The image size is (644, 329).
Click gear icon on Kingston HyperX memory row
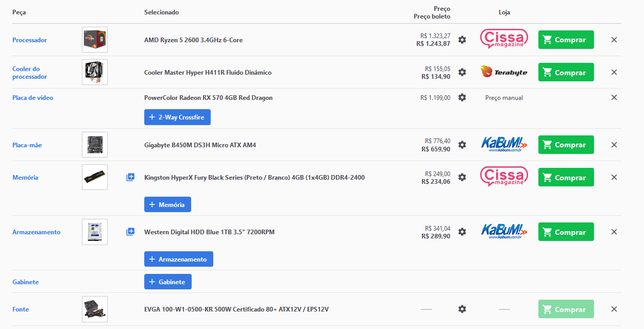click(462, 177)
